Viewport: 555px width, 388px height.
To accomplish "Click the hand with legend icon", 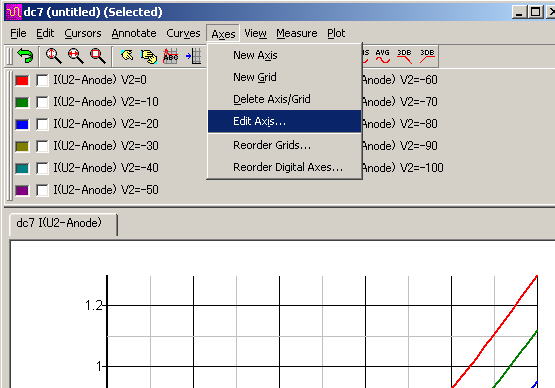I will point(149,56).
